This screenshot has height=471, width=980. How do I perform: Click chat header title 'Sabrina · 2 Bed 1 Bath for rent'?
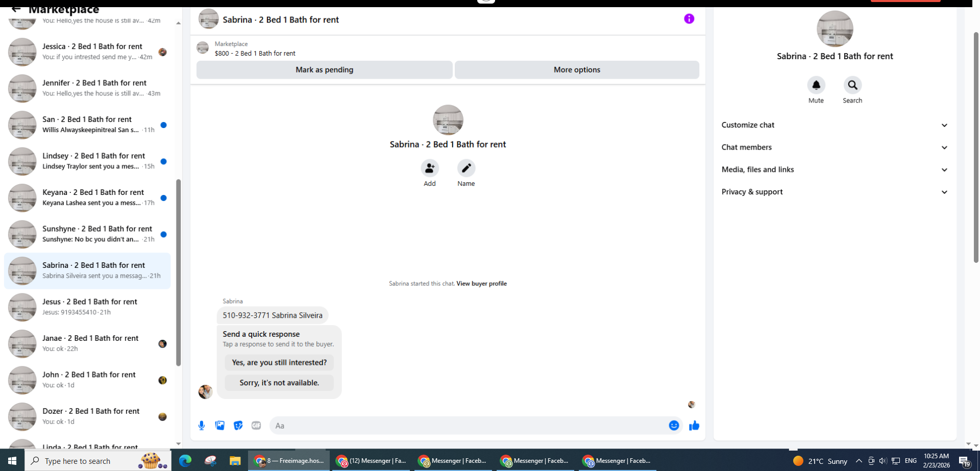pos(281,20)
